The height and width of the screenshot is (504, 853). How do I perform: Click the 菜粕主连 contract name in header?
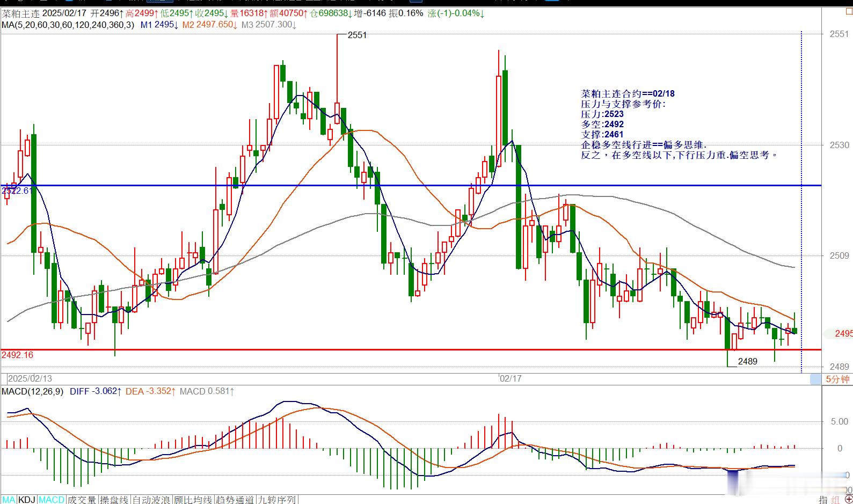click(20, 13)
